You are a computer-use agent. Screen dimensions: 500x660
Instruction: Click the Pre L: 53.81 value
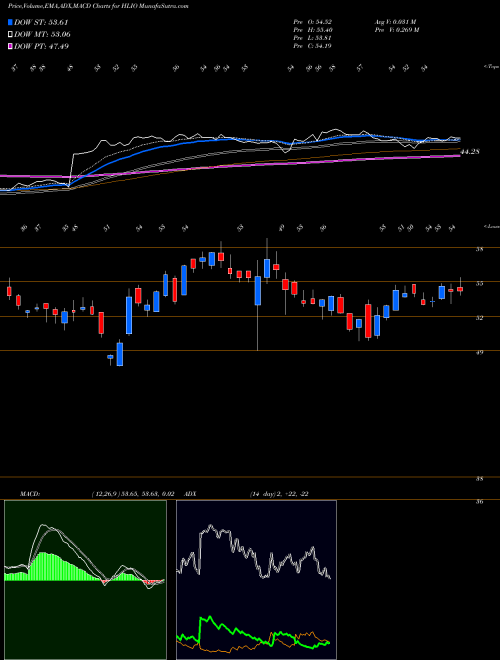point(312,38)
